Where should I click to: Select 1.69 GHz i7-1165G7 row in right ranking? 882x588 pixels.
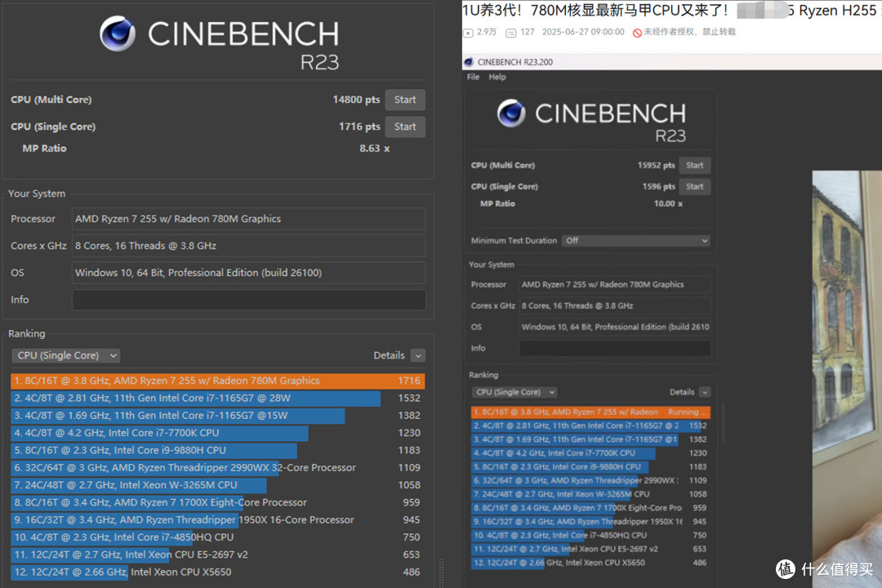(x=590, y=439)
